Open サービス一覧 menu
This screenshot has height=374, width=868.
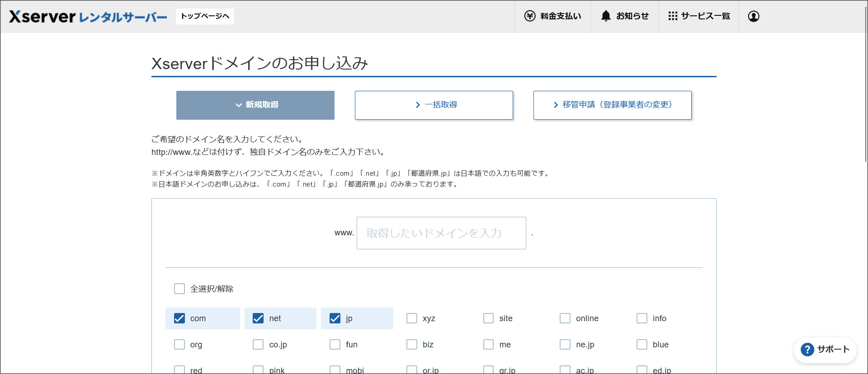698,16
